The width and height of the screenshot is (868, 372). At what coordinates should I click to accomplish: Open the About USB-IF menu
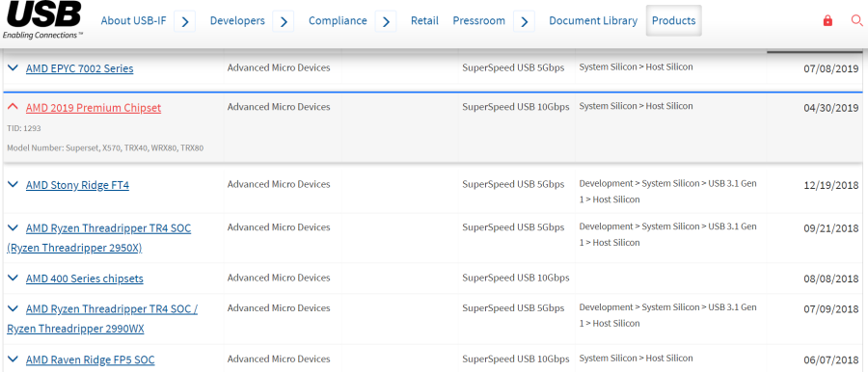pyautogui.click(x=133, y=21)
